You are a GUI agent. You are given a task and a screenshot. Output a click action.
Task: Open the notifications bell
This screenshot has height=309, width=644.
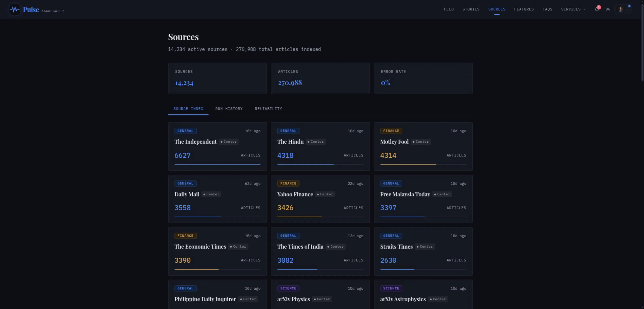click(x=597, y=9)
